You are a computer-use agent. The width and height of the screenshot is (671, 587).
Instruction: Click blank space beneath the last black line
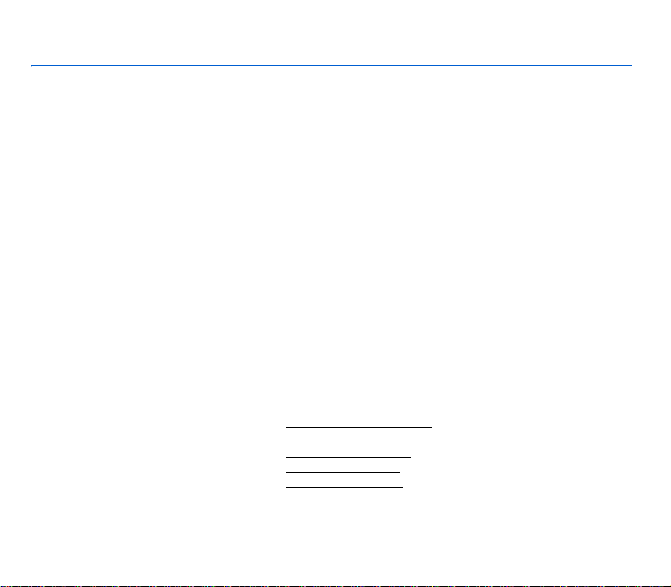(344, 535)
